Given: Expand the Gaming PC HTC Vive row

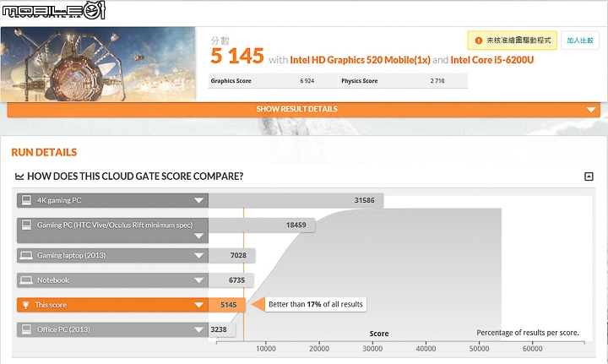Looking at the screenshot, I should click(x=198, y=236).
